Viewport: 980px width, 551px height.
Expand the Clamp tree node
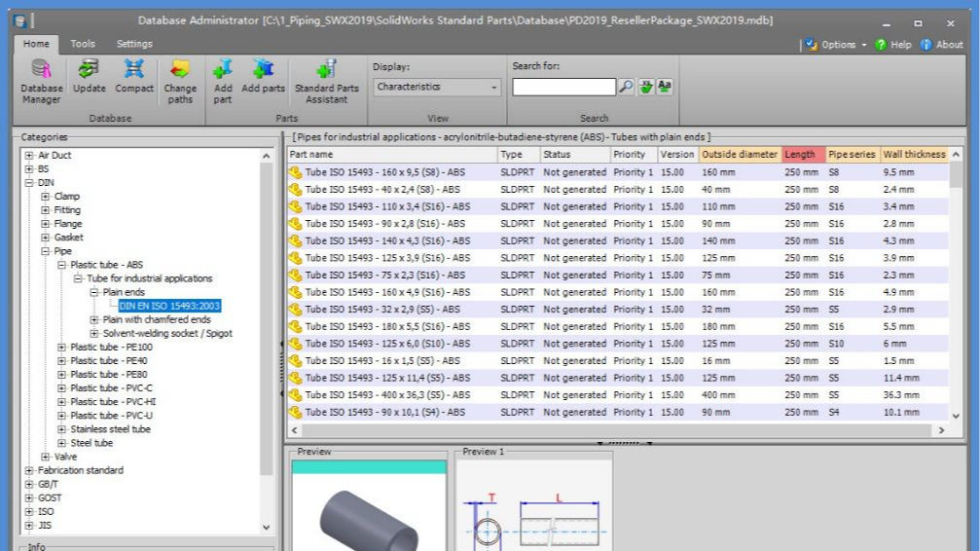tap(45, 197)
